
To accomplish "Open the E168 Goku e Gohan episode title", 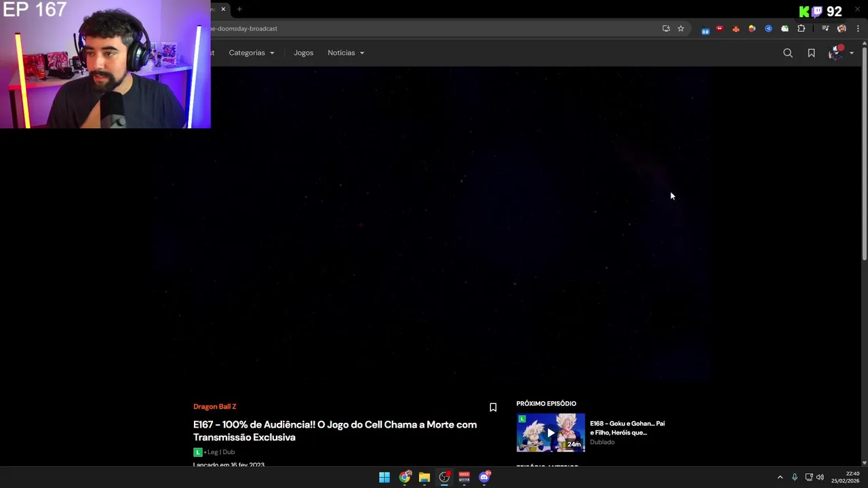I will point(627,428).
